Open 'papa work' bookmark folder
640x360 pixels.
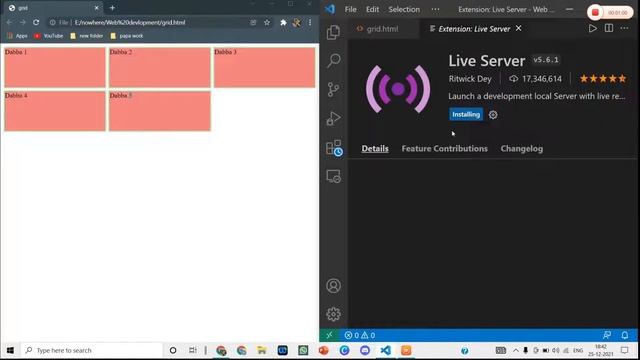127,36
